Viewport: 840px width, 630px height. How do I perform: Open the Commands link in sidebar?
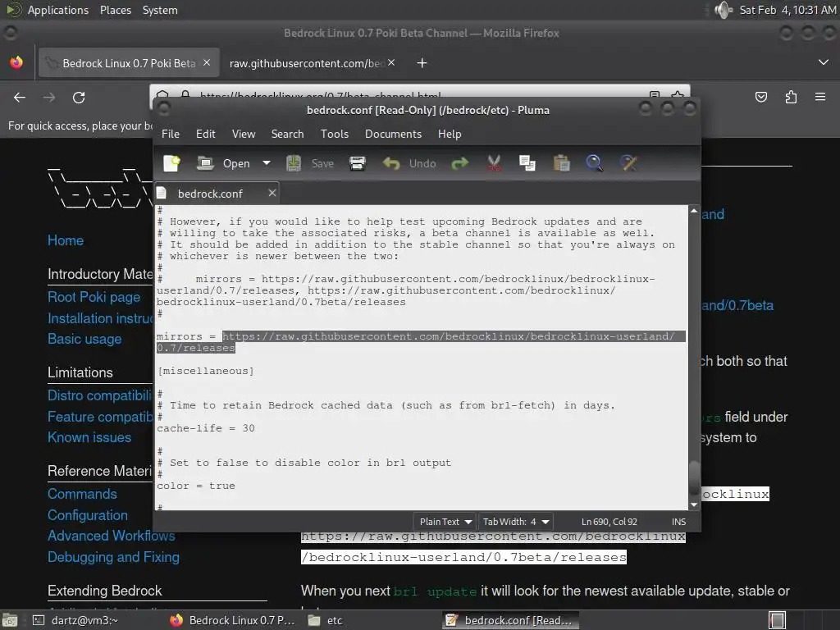(x=82, y=494)
